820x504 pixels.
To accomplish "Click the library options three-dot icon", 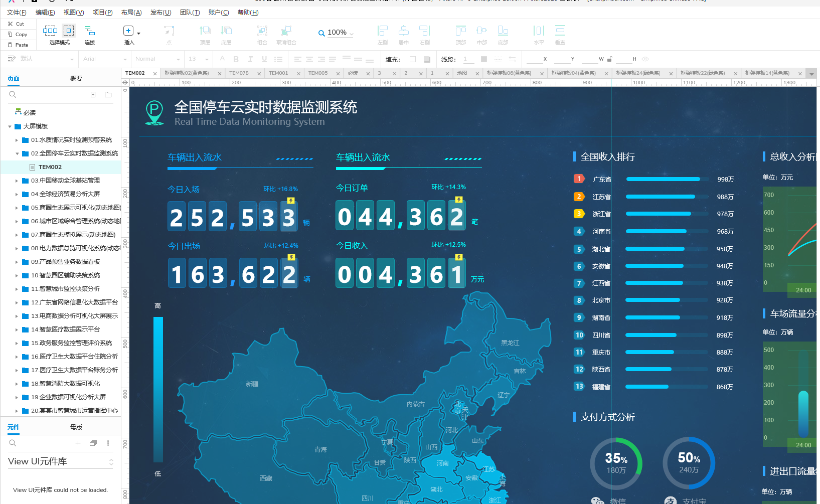I will coord(108,443).
